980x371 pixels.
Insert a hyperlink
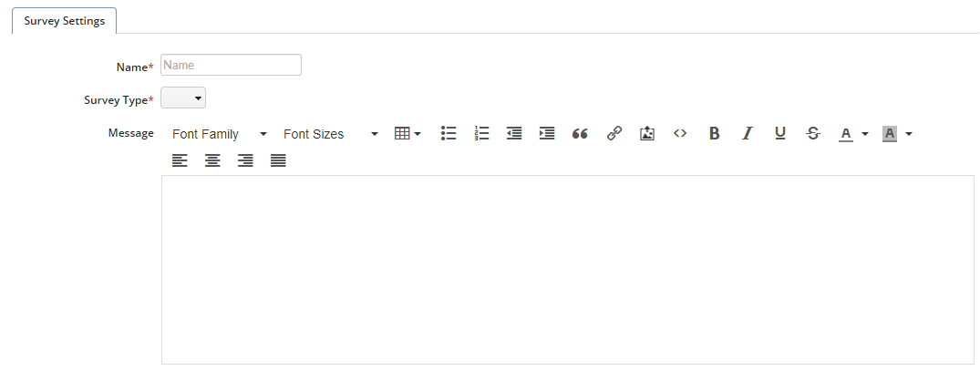point(614,134)
